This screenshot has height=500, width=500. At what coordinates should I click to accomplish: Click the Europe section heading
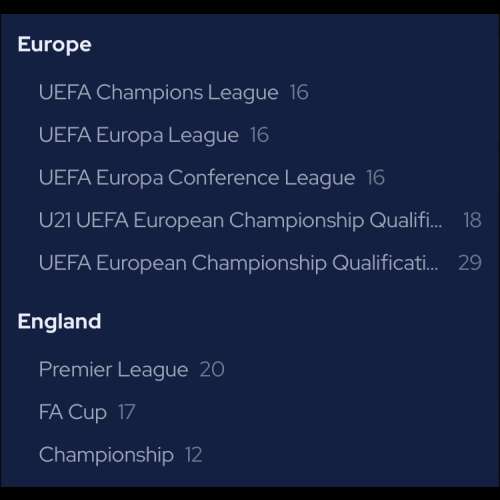pos(54,45)
